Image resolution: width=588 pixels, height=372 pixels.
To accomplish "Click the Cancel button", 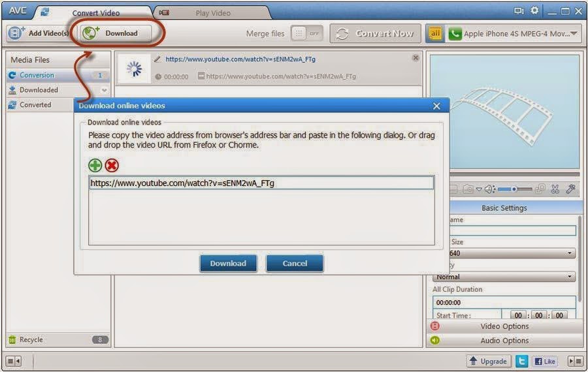I will tap(295, 264).
